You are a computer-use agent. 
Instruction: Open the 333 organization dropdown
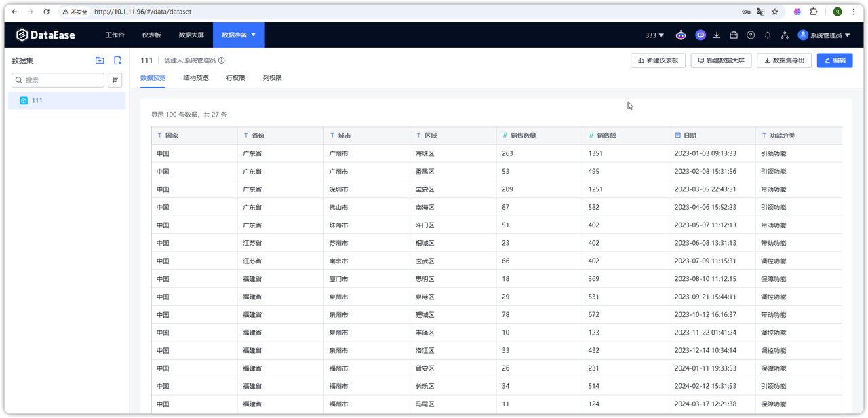click(x=653, y=35)
